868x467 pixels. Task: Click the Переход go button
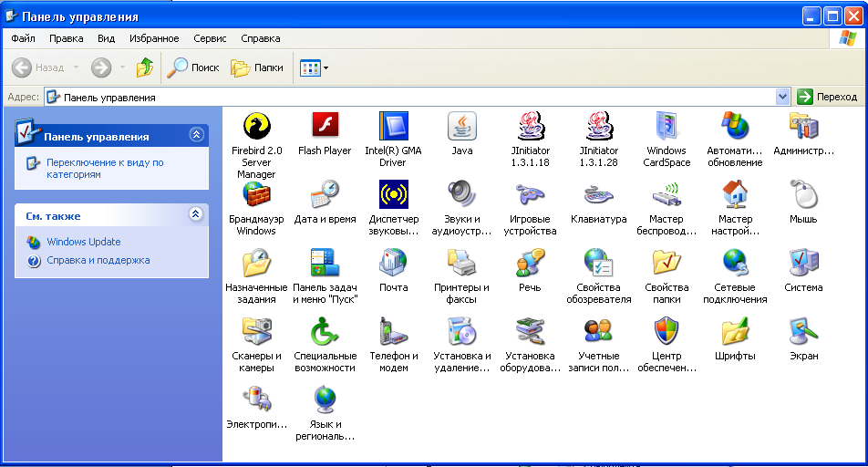(x=827, y=97)
